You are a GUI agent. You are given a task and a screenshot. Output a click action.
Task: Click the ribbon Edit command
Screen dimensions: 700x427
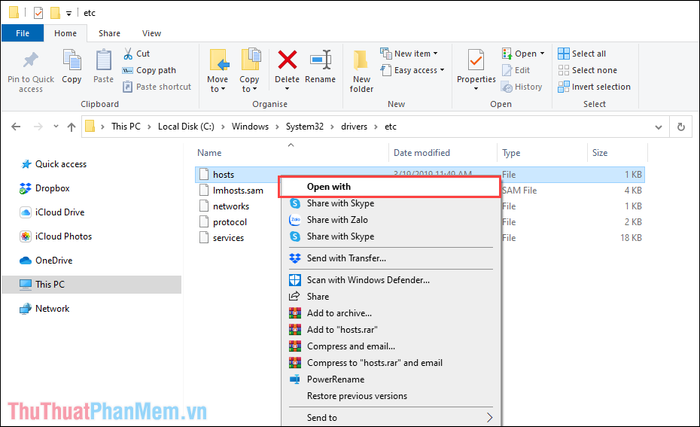tap(516, 70)
